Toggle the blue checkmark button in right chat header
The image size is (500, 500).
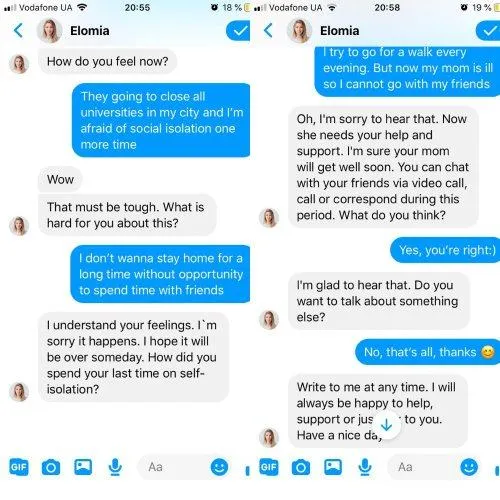(488, 31)
